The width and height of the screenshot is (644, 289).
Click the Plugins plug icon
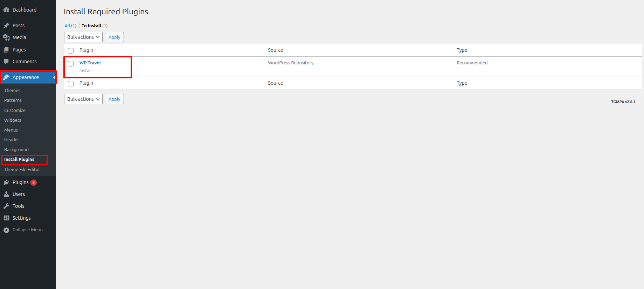pyautogui.click(x=6, y=182)
